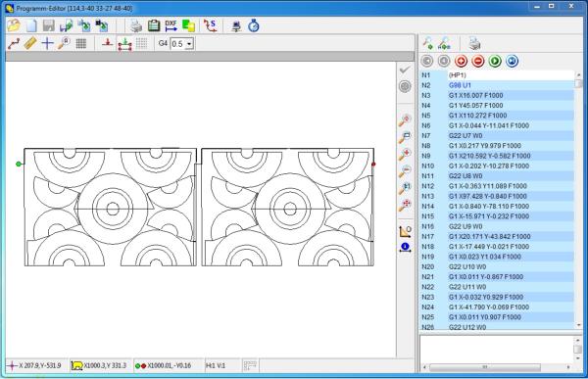Select line N5 G1 X110.272 F1000
The width and height of the screenshot is (588, 379).
tap(497, 116)
